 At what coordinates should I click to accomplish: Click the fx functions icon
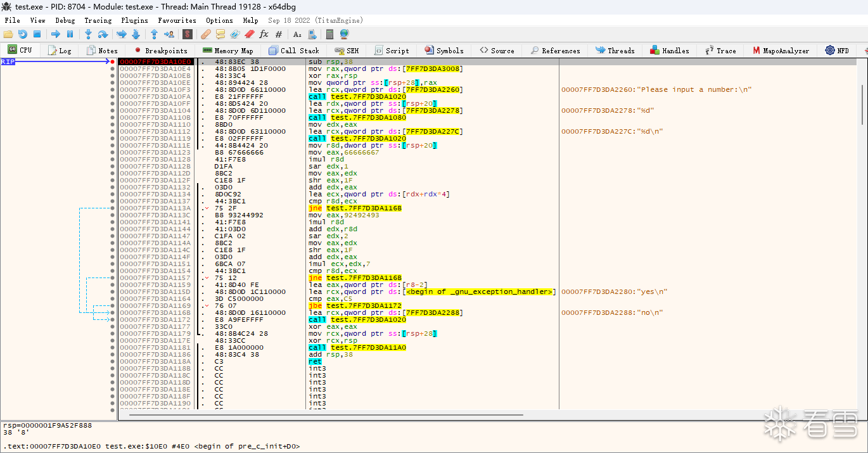264,34
